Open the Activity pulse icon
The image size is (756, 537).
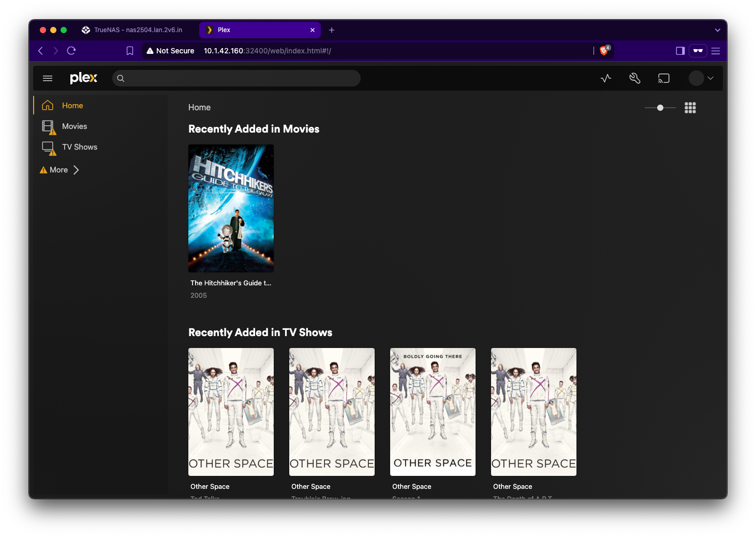pyautogui.click(x=606, y=78)
